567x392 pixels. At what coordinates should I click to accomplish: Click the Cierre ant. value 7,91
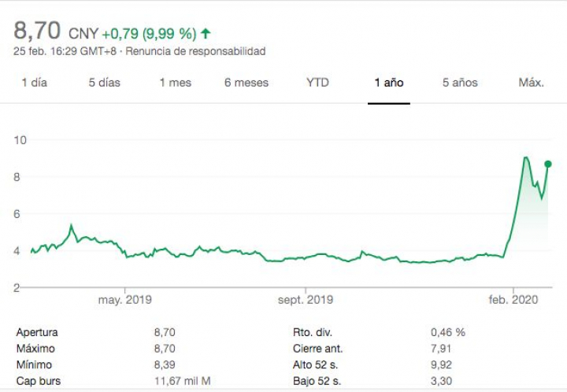click(x=443, y=349)
